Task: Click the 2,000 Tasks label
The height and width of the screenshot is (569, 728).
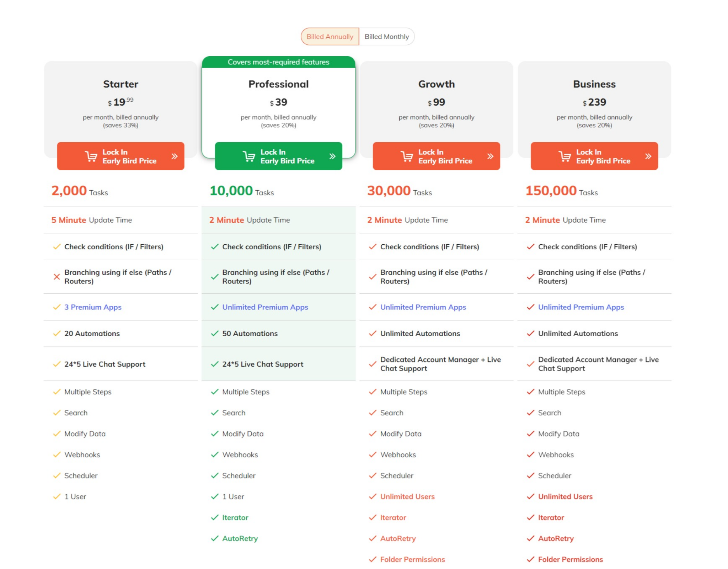Action: 80,191
